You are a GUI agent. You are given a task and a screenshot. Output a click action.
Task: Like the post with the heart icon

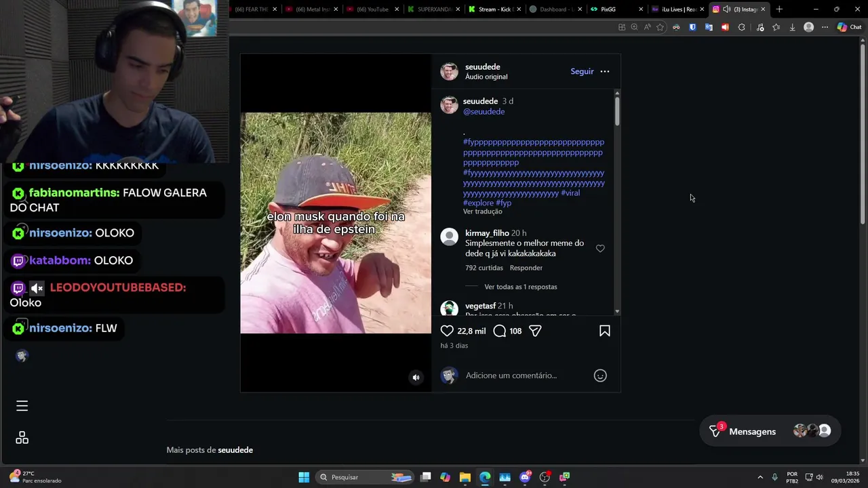447,331
